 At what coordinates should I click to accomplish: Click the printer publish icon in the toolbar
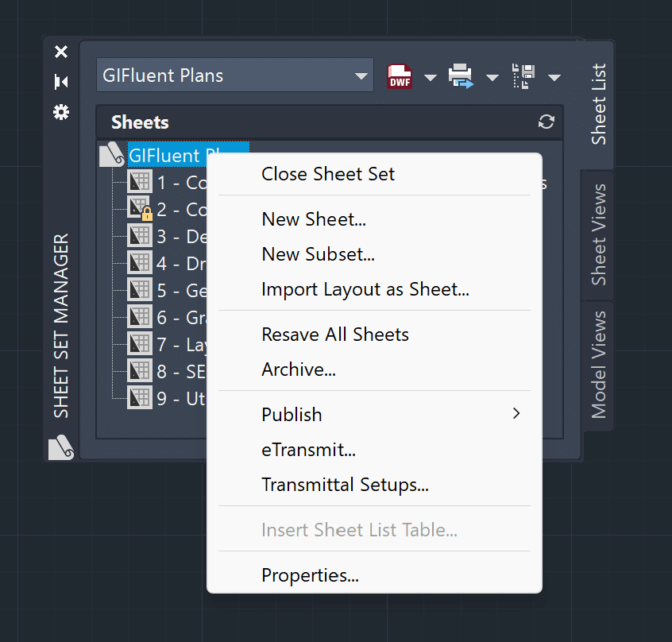[x=461, y=75]
